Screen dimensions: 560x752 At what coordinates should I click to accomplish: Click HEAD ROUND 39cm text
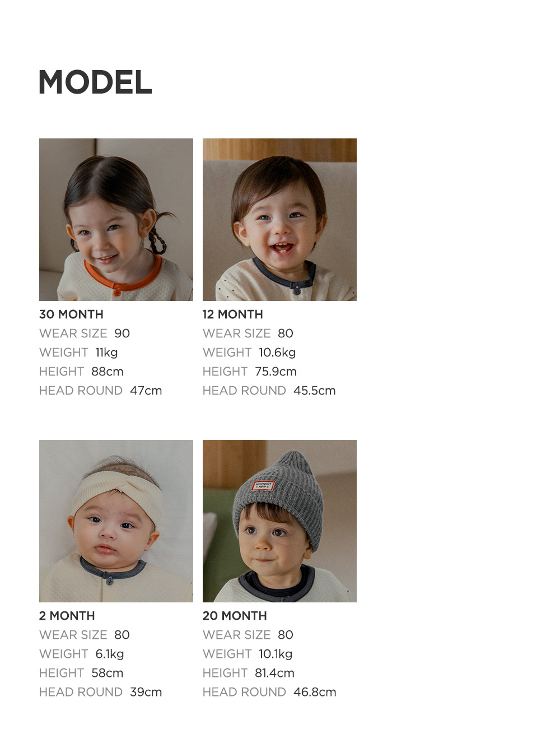pos(100,692)
